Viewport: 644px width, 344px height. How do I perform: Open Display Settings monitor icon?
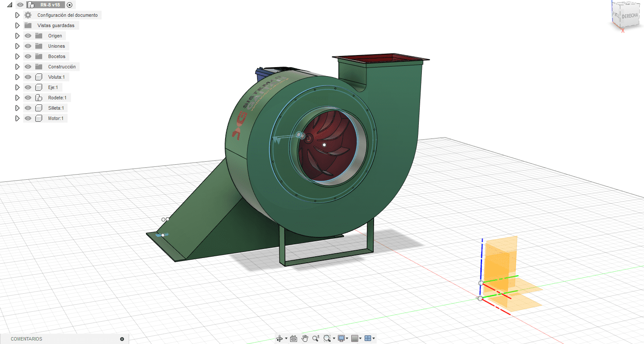coord(341,338)
